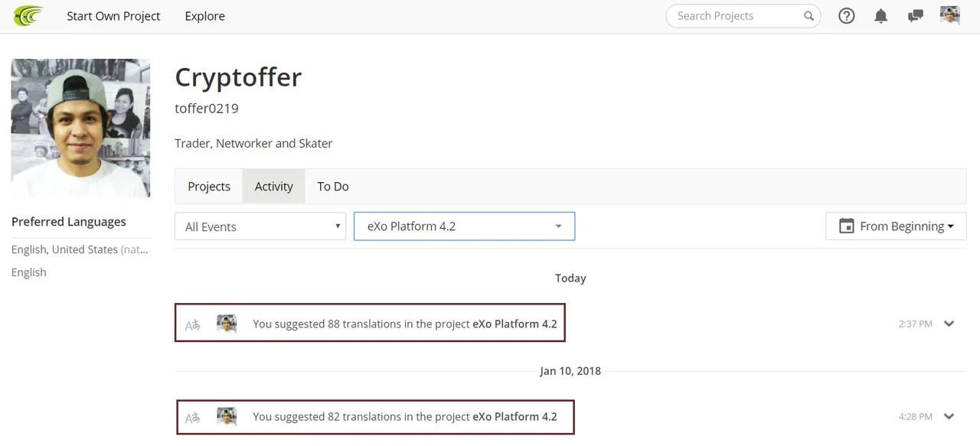Click bio text Trader, Networker and Skater

click(x=253, y=143)
